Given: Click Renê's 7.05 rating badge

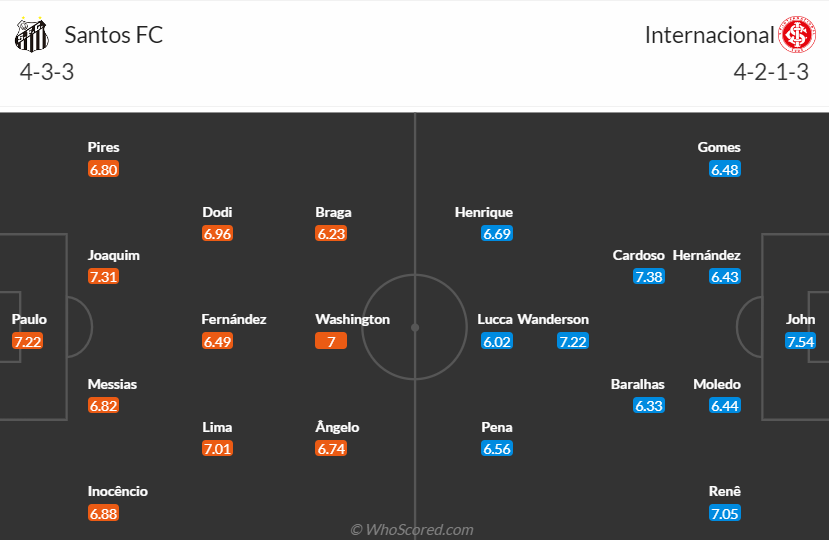Looking at the screenshot, I should coord(725,513).
